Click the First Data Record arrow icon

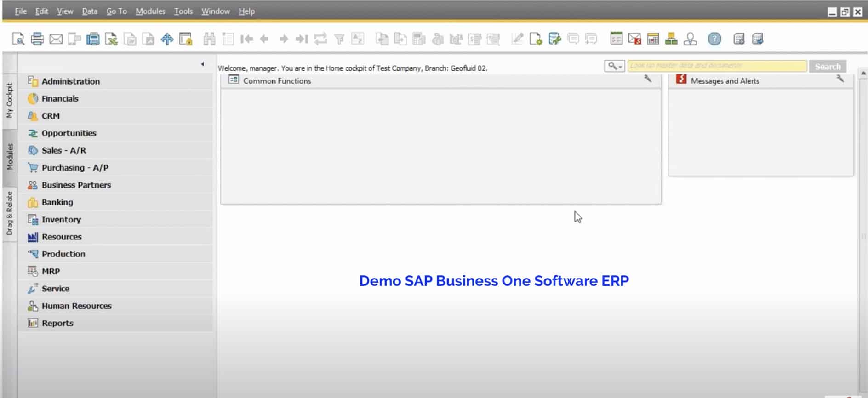[247, 39]
